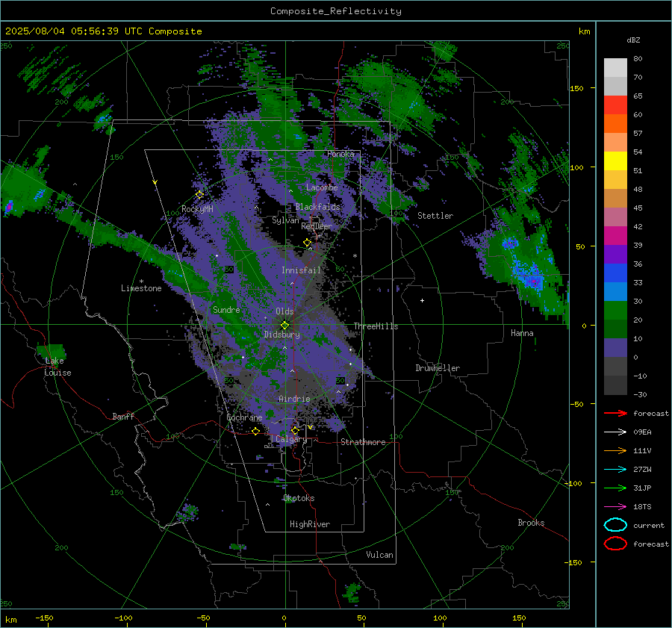Click the magenta 18TS arrow icon
The width and height of the screenshot is (672, 628).
click(x=615, y=507)
